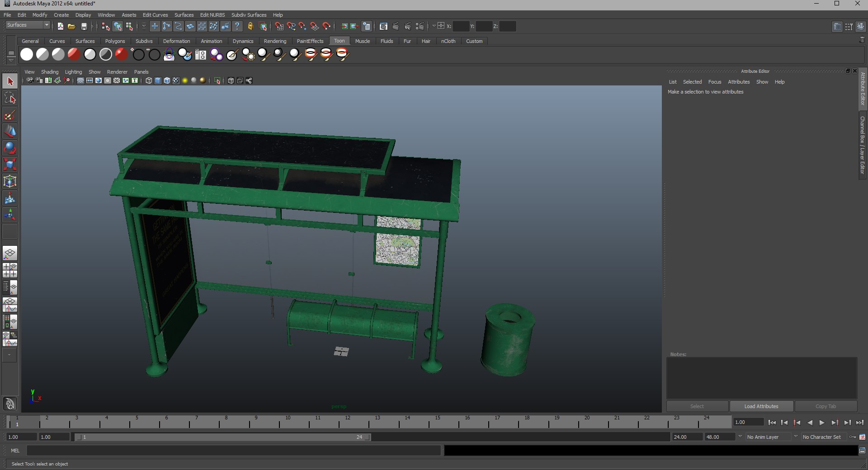Switch to the Rendering shelf tab

275,41
